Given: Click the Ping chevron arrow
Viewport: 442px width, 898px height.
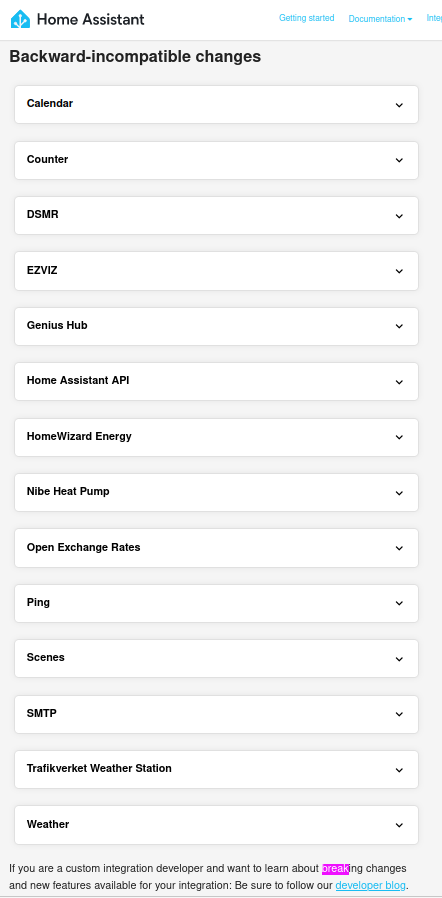Looking at the screenshot, I should click(399, 604).
